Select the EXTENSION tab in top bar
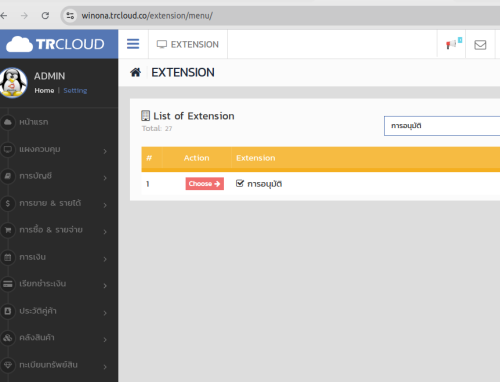 pyautogui.click(x=188, y=44)
